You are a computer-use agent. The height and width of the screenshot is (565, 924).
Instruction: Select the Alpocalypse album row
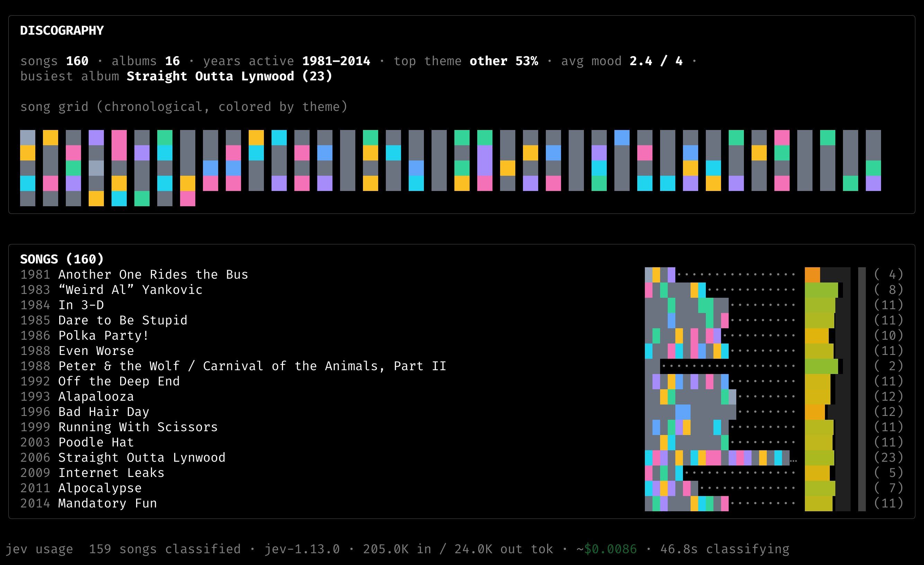[x=462, y=488]
